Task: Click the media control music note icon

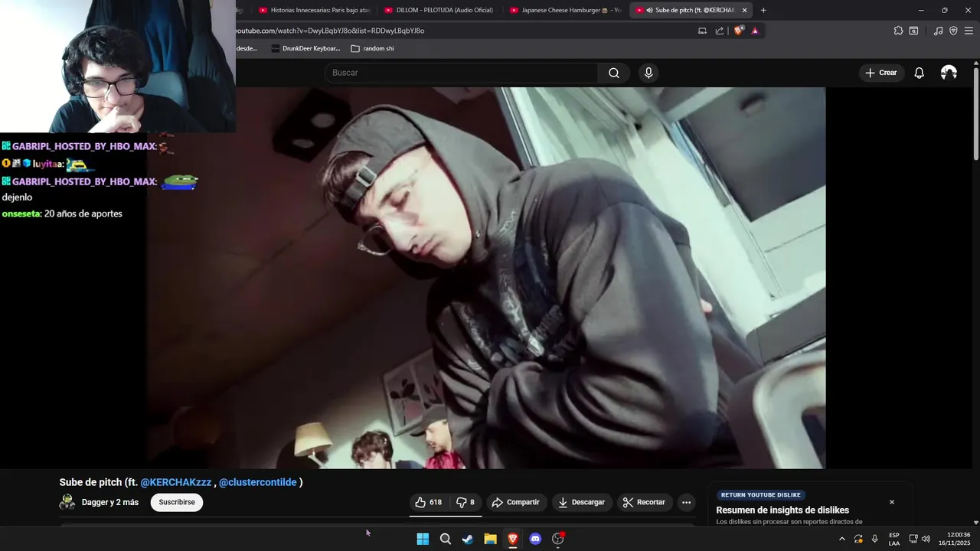Action: click(x=938, y=31)
